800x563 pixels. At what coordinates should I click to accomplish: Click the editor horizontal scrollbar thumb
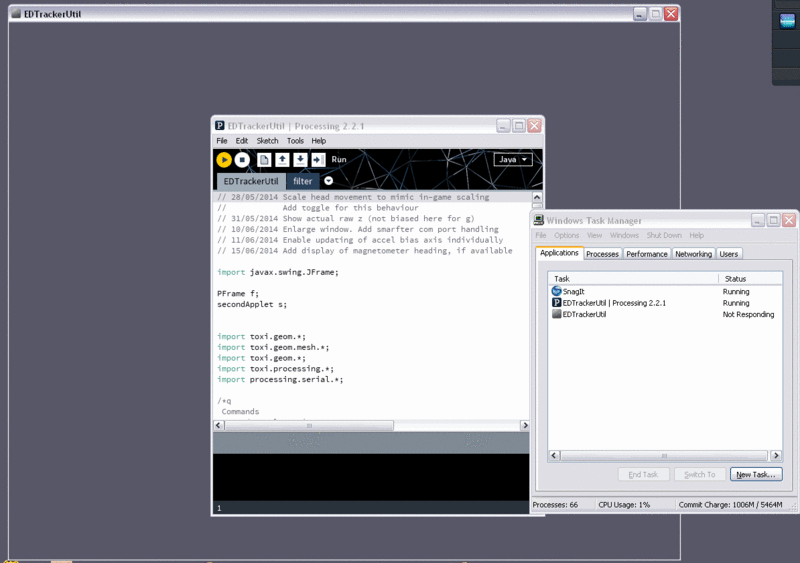309,425
